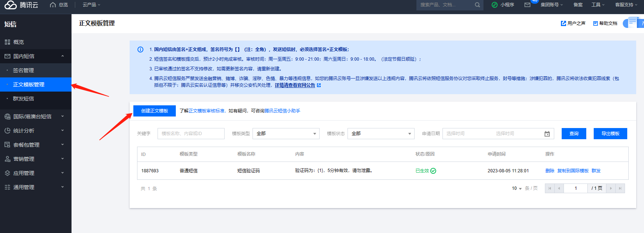Click the 通用管理 sliders icon

click(x=7, y=187)
